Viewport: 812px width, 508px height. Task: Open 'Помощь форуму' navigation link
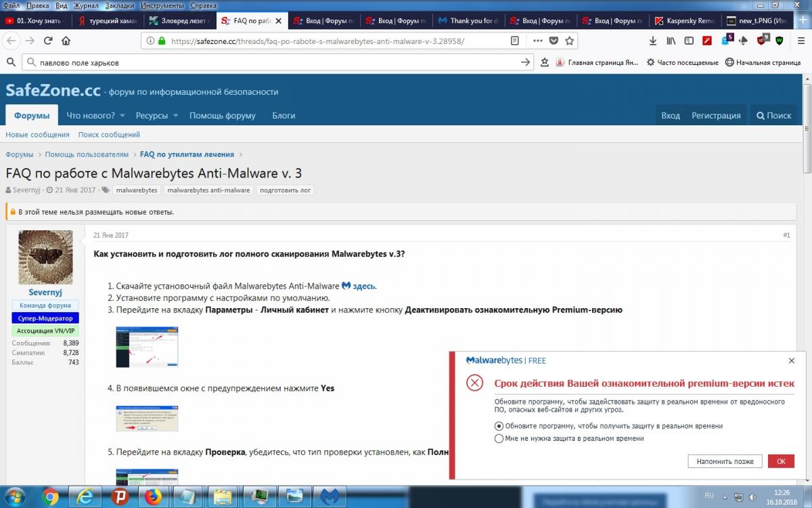(222, 115)
